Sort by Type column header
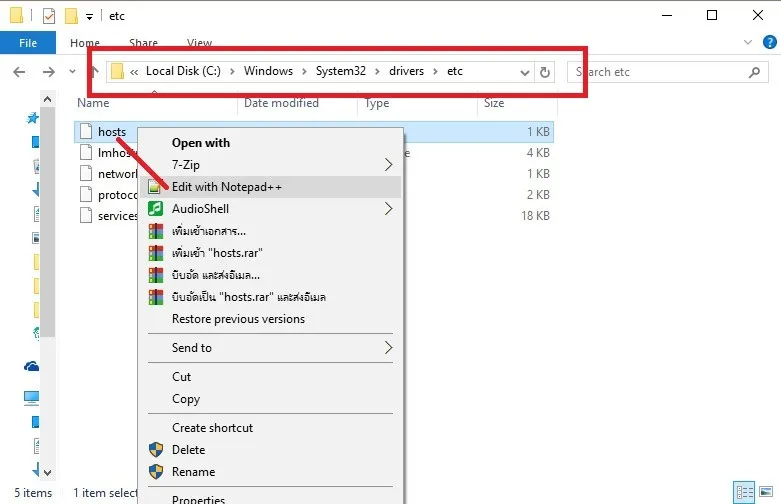 (x=377, y=103)
